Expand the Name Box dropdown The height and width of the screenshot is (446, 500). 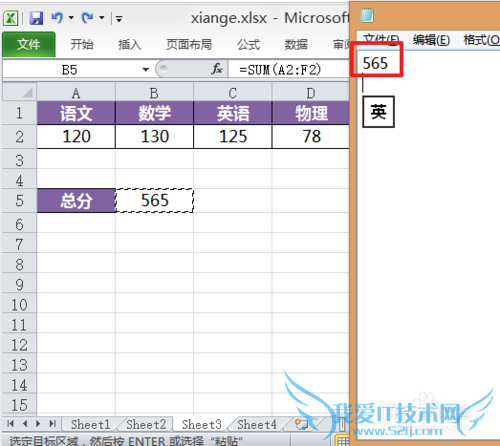[x=146, y=70]
